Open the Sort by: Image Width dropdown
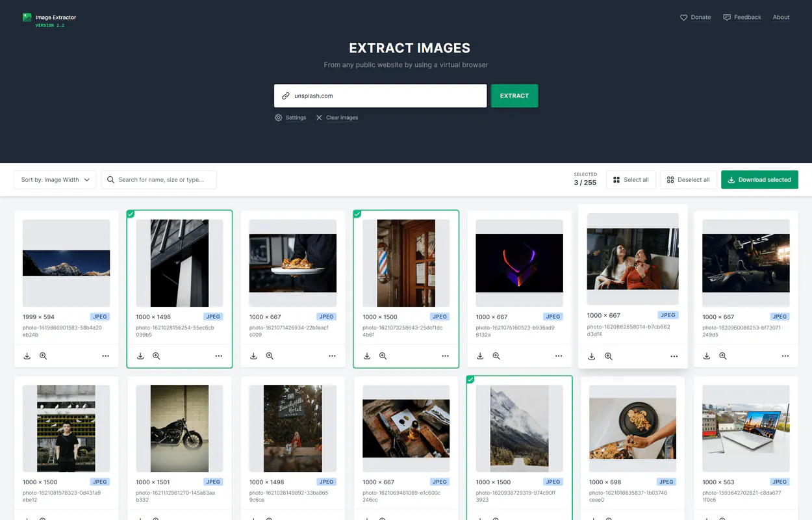812x520 pixels. (55, 180)
